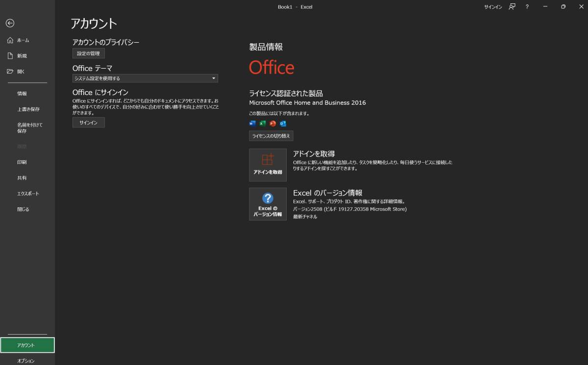
Task: Click サインイン link in the title bar
Action: click(x=492, y=7)
